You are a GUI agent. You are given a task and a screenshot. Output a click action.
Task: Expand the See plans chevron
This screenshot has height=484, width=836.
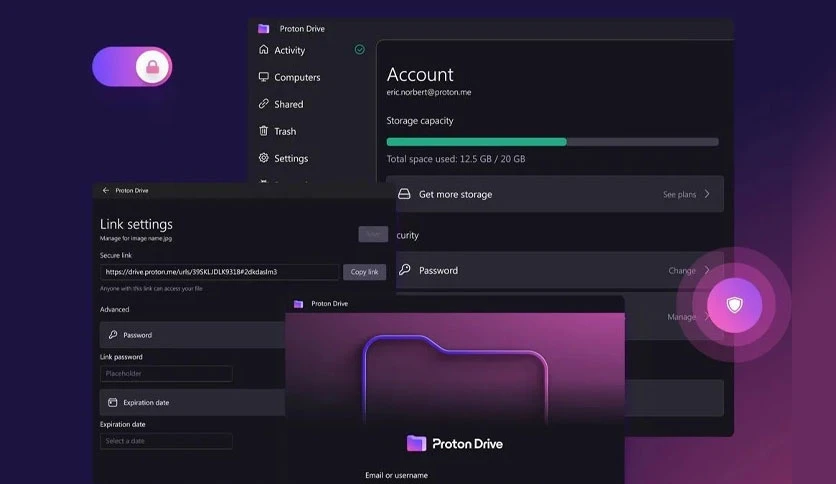[707, 194]
